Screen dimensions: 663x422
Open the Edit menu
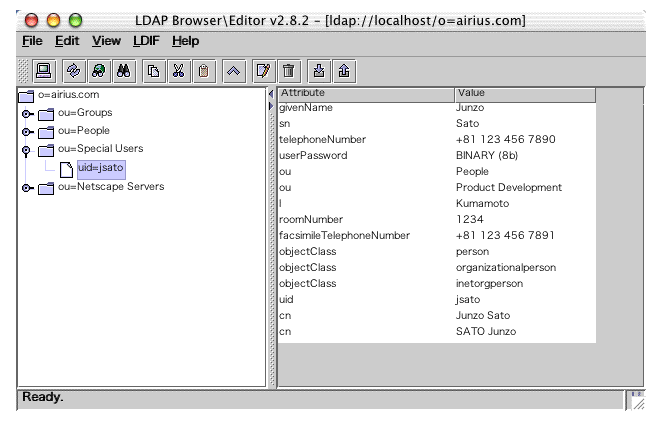pos(67,41)
